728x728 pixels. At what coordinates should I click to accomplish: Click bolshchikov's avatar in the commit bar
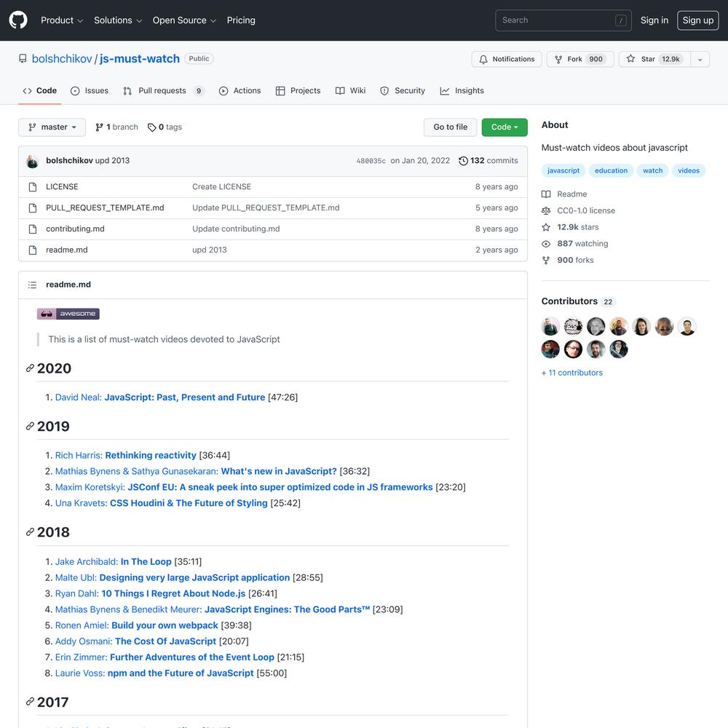[33, 161]
